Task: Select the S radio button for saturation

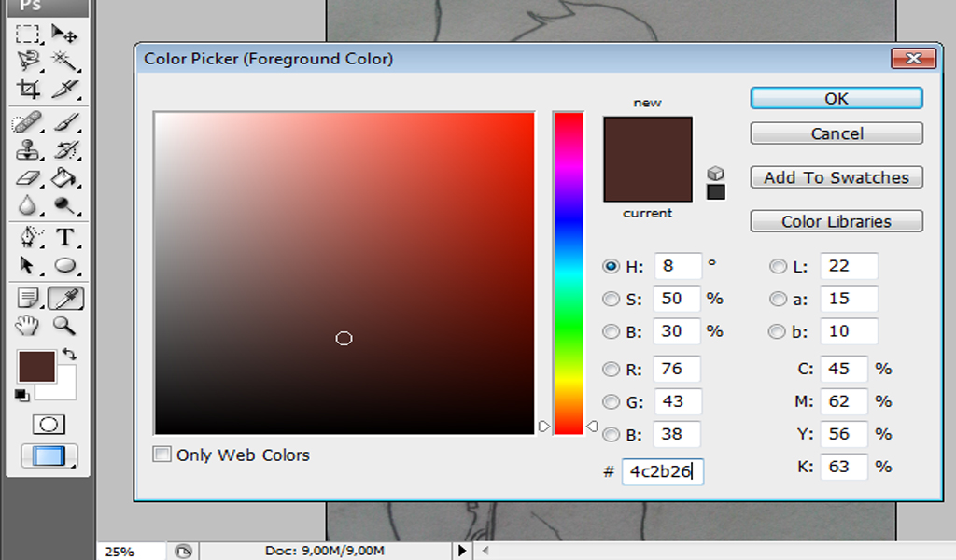Action: tap(611, 299)
